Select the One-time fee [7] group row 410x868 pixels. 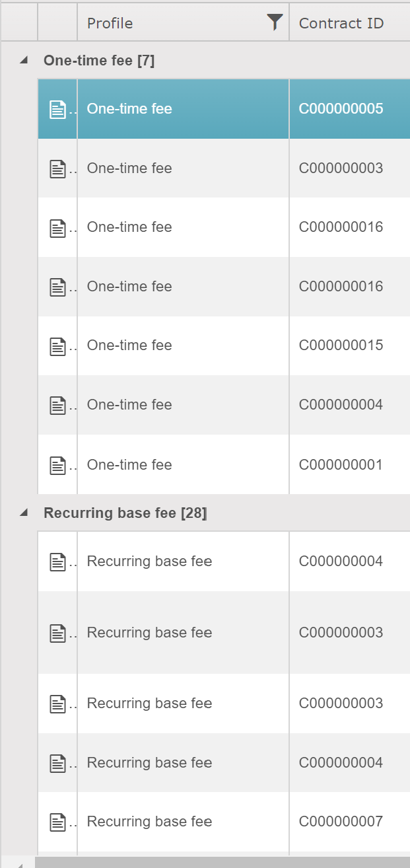click(x=99, y=61)
